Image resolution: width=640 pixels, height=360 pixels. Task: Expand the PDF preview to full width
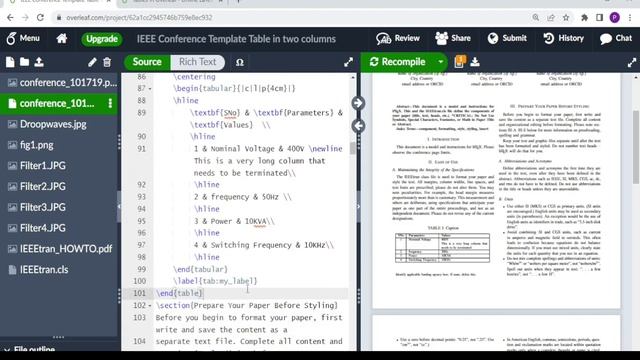pyautogui.click(x=632, y=62)
